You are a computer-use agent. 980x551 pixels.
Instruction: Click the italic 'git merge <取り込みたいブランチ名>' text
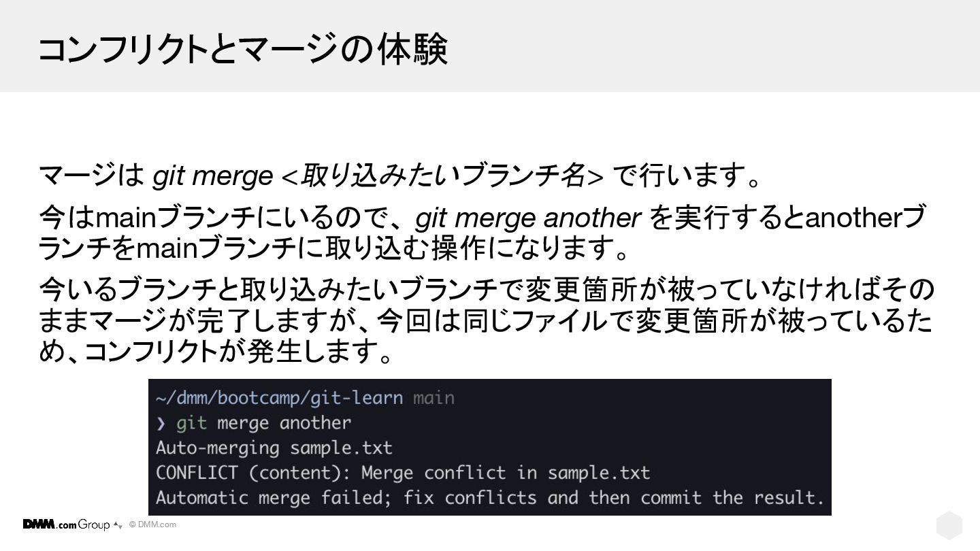click(x=378, y=176)
